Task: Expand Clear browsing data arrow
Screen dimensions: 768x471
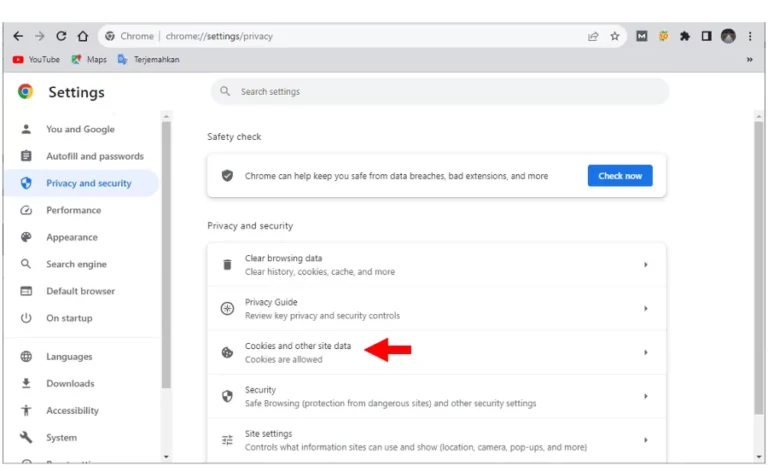Action: (x=646, y=265)
